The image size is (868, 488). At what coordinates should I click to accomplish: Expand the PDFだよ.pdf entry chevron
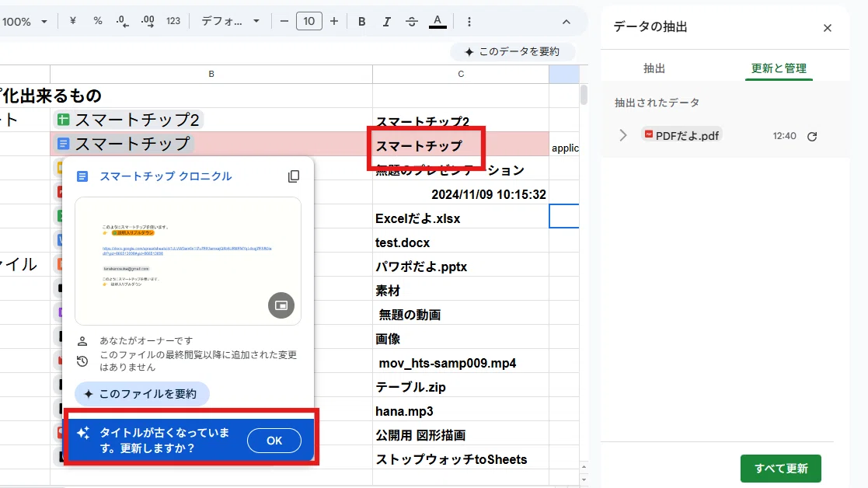pyautogui.click(x=622, y=135)
